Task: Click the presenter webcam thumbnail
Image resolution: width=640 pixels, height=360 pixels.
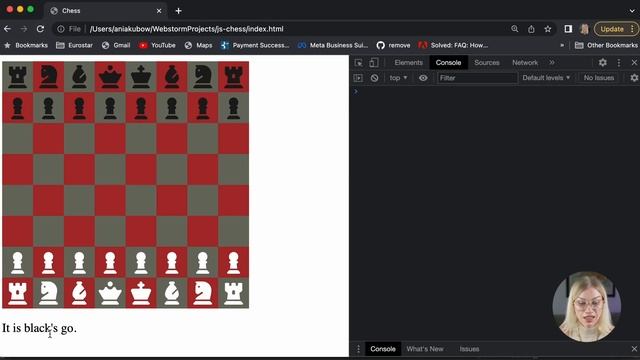Action: 587,306
